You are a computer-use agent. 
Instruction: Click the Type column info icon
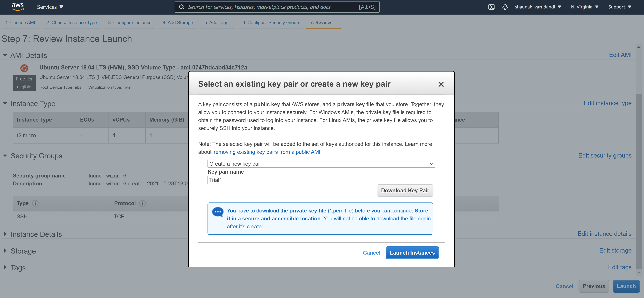(35, 203)
